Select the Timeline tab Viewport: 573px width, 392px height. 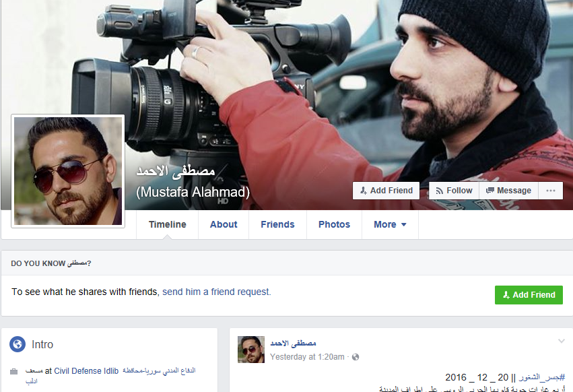coord(168,225)
